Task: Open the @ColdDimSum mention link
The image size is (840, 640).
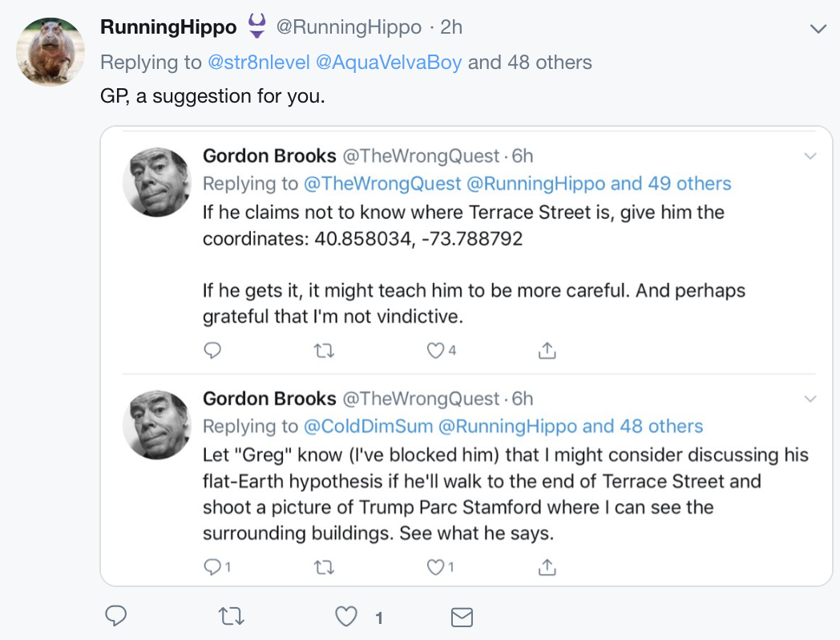Action: point(367,426)
